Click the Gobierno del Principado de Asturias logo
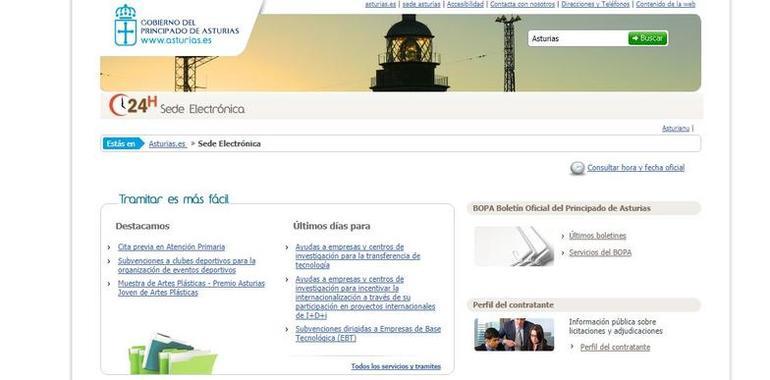 pos(176,26)
